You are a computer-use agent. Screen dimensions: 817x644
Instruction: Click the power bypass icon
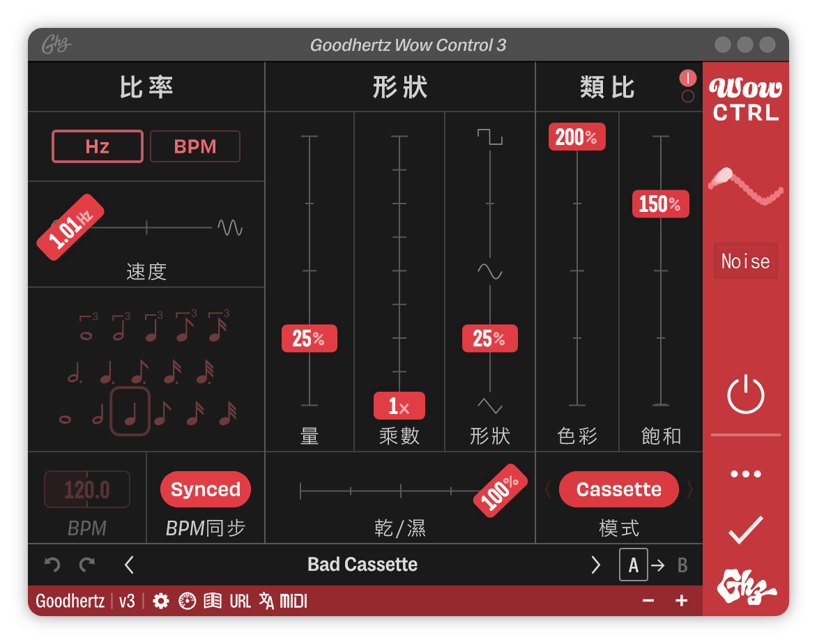pos(745,394)
